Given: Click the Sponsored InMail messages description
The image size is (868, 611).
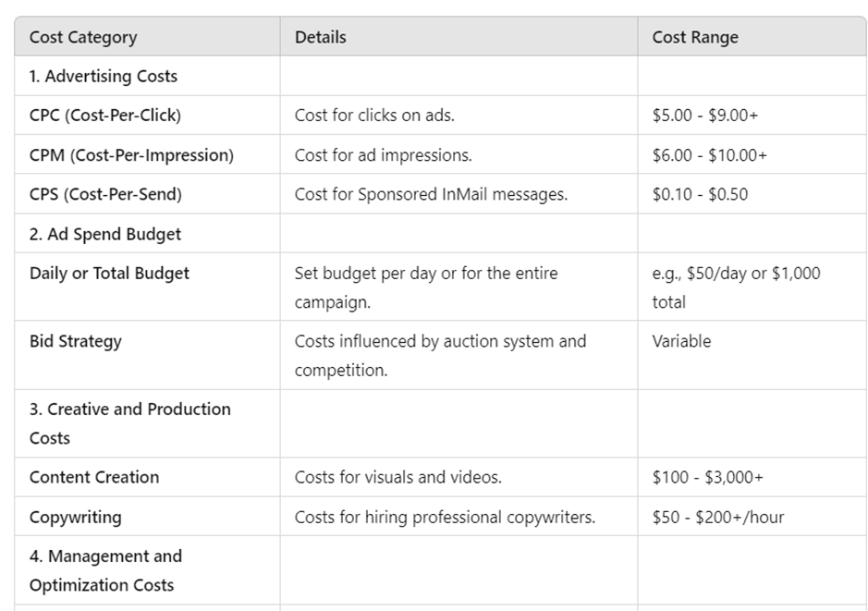Looking at the screenshot, I should (432, 194).
